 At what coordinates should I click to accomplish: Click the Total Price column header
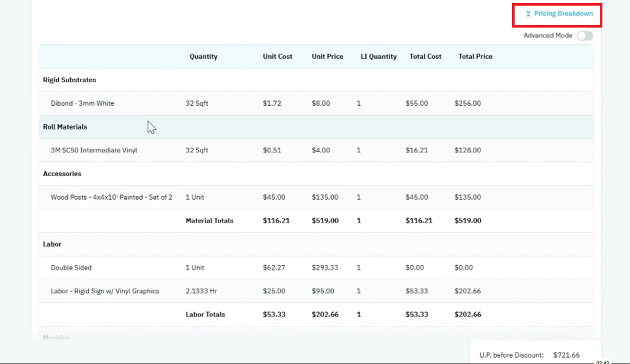tap(475, 57)
